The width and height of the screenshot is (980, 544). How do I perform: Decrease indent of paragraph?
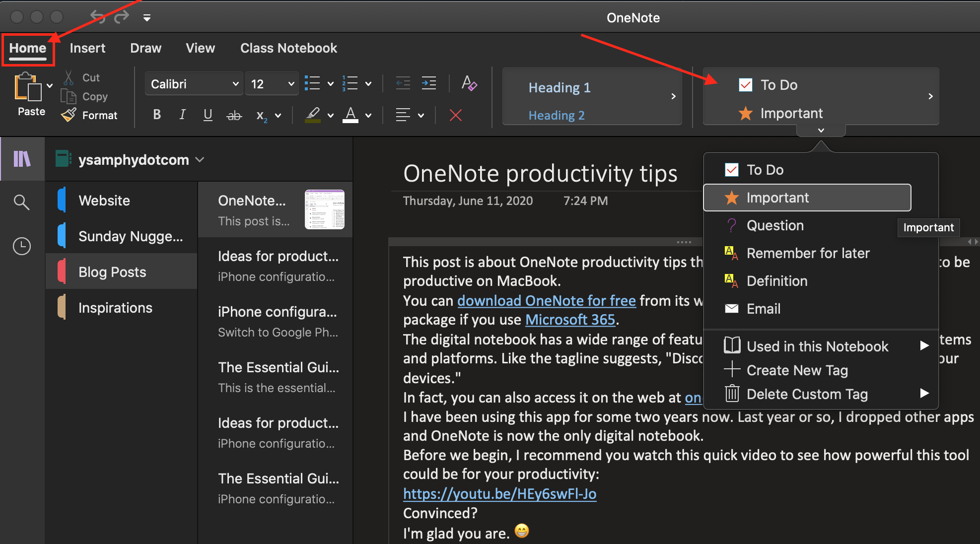[x=403, y=83]
